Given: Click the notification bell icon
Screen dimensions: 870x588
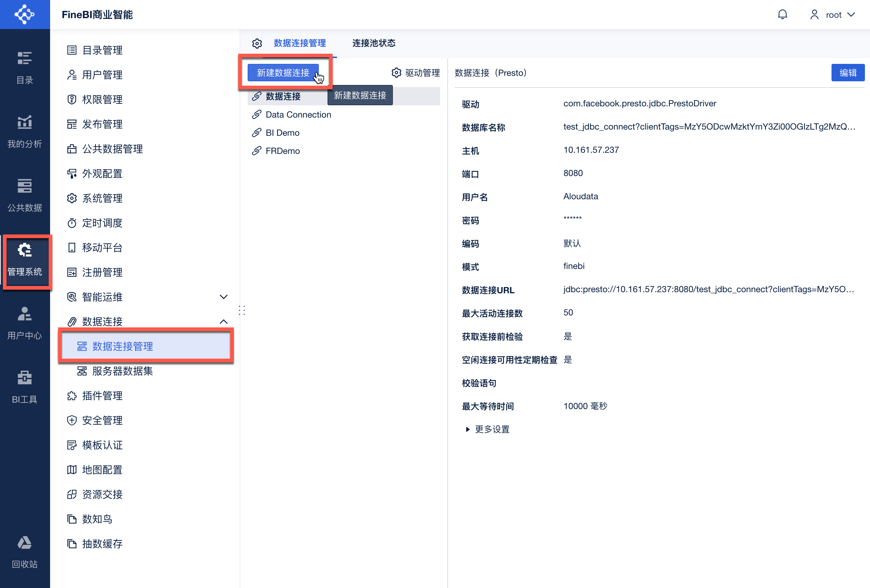Looking at the screenshot, I should pyautogui.click(x=782, y=15).
